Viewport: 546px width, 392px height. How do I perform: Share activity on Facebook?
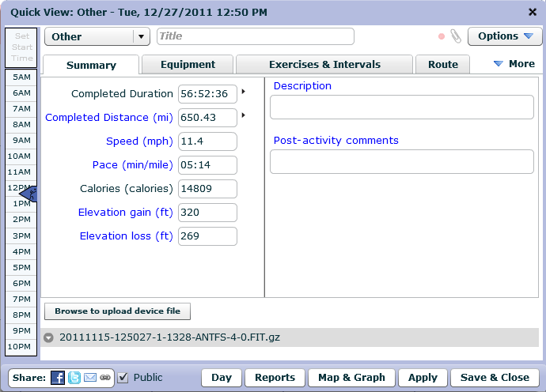coord(58,378)
